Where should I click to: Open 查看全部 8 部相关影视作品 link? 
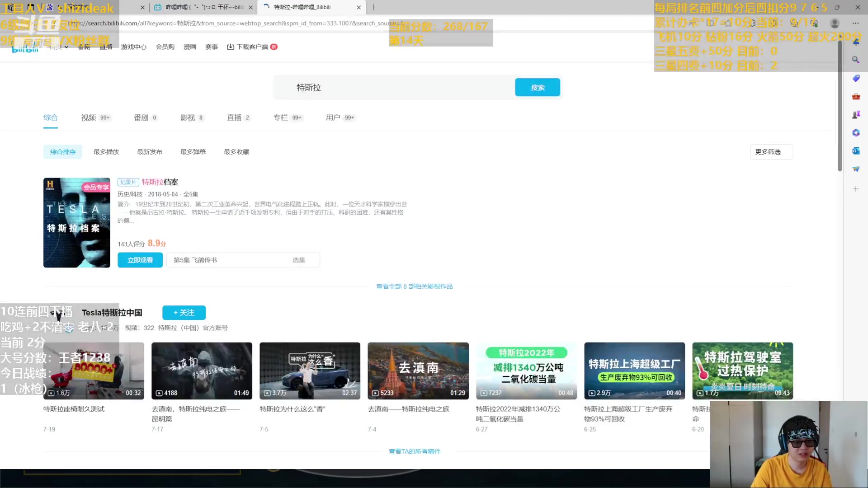pos(414,286)
